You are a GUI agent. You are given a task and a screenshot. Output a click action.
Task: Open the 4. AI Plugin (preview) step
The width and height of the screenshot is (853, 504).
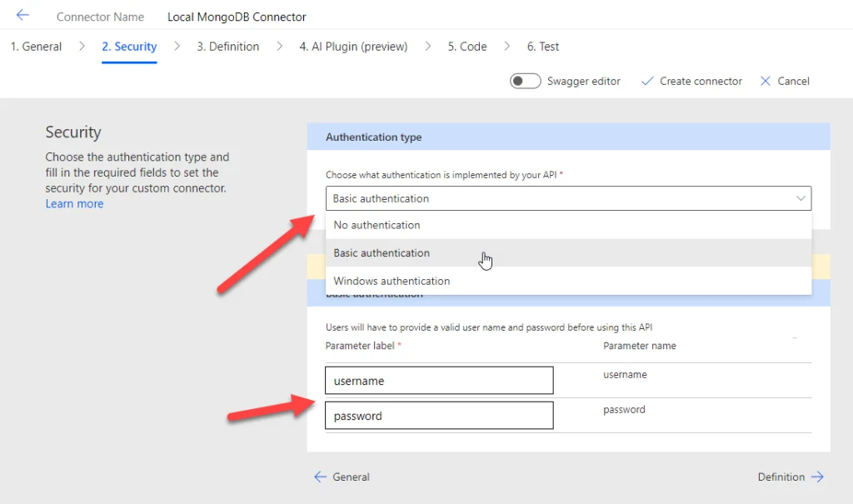click(x=353, y=47)
